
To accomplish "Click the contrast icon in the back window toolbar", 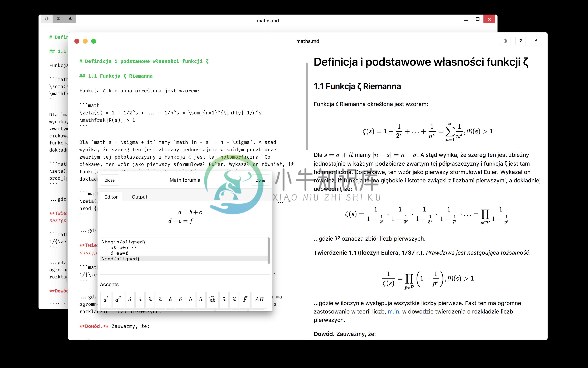I will coord(47,19).
